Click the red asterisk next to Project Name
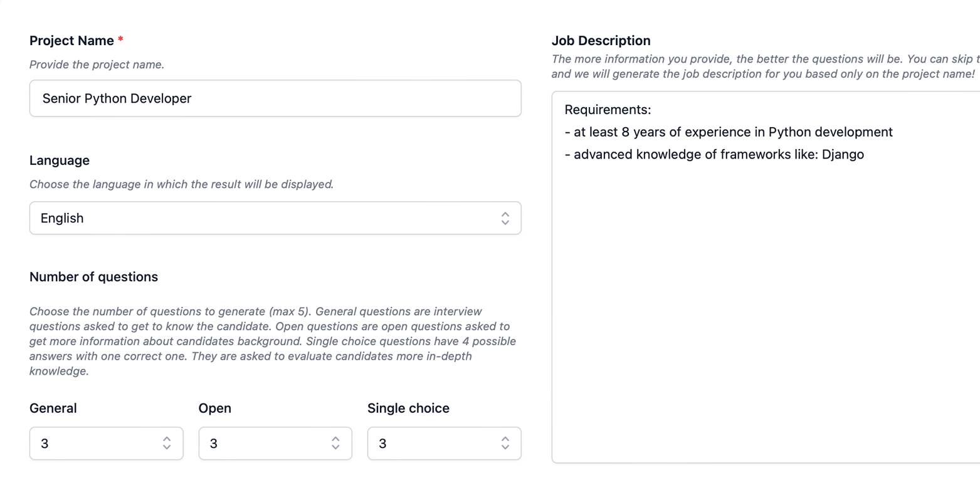This screenshot has width=980, height=478. [x=120, y=39]
